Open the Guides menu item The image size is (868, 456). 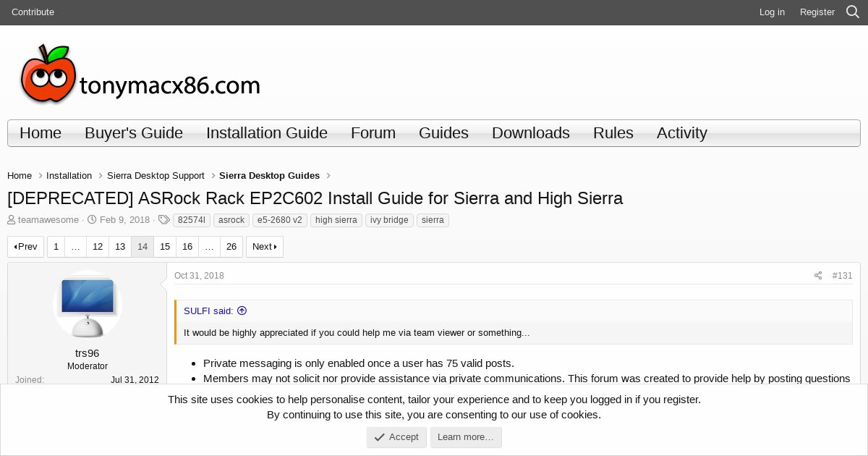click(443, 133)
